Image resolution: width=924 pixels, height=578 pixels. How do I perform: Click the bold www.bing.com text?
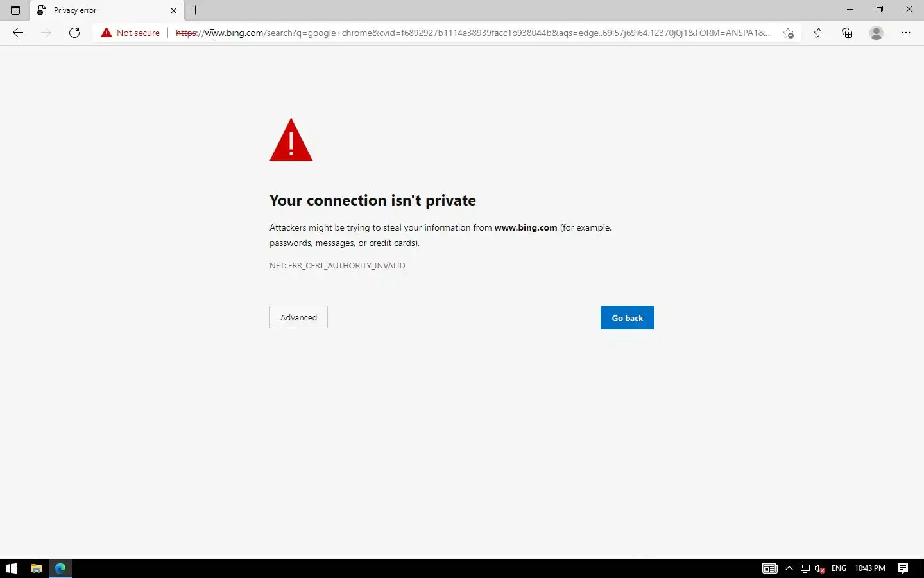click(x=526, y=227)
